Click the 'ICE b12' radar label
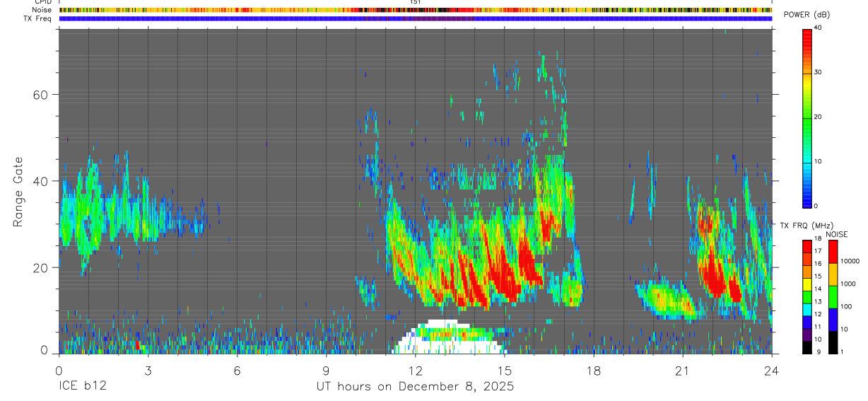 coord(81,387)
